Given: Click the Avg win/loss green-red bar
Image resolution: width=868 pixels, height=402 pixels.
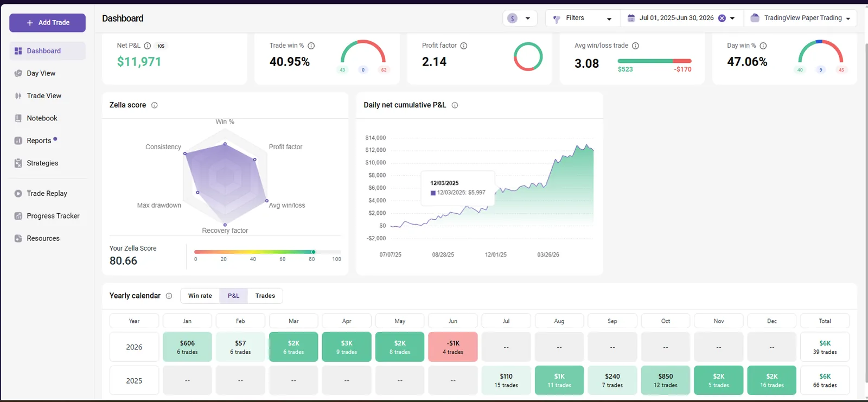Looking at the screenshot, I should 654,61.
